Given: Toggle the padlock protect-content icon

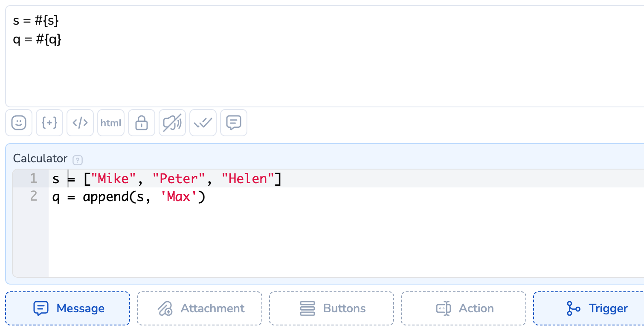Looking at the screenshot, I should [142, 123].
